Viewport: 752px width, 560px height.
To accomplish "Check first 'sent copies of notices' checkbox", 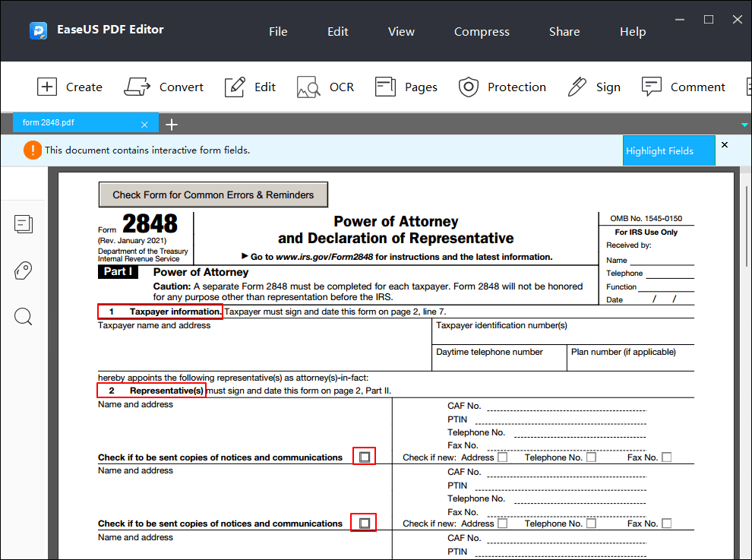I will pos(365,457).
